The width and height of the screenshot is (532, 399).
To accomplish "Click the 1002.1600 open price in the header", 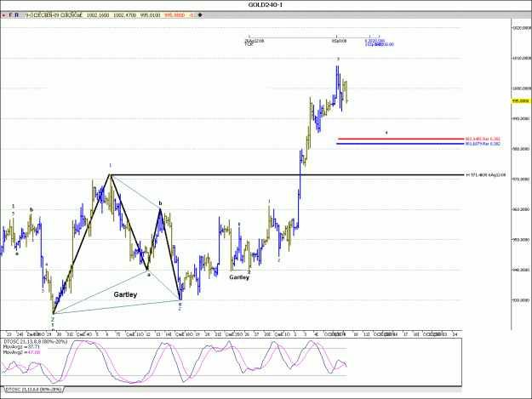I will 98,15.
